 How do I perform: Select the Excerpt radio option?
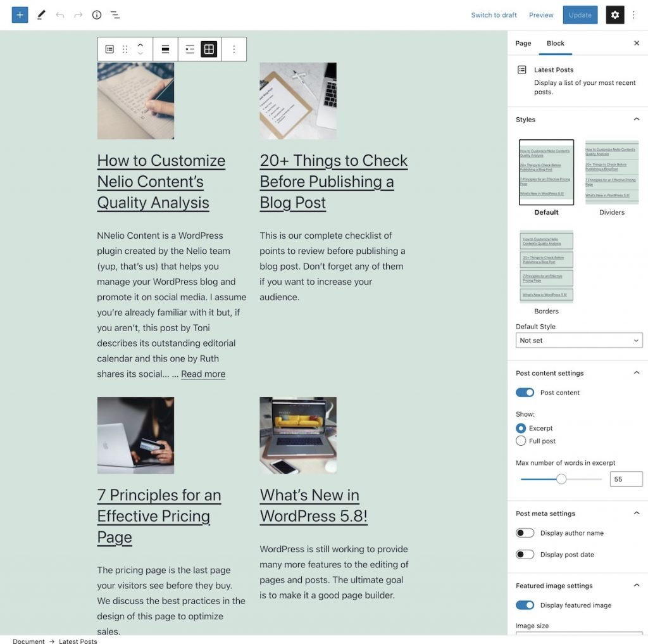point(521,428)
